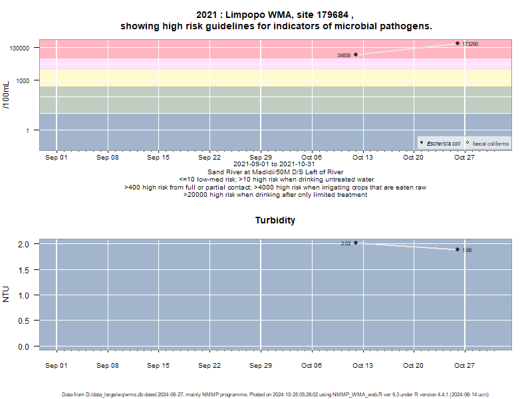This screenshot has width=532, height=399.
Task: Click Sep 15 on lower x-axis
Action: coord(158,365)
